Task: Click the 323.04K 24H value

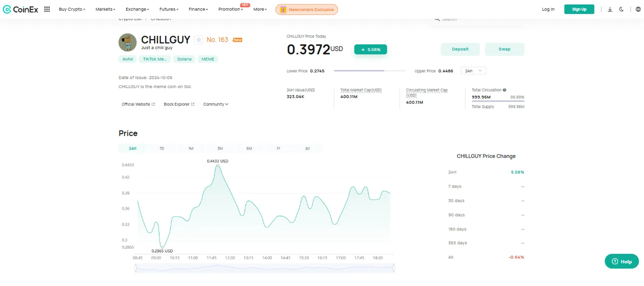Action: click(x=295, y=97)
